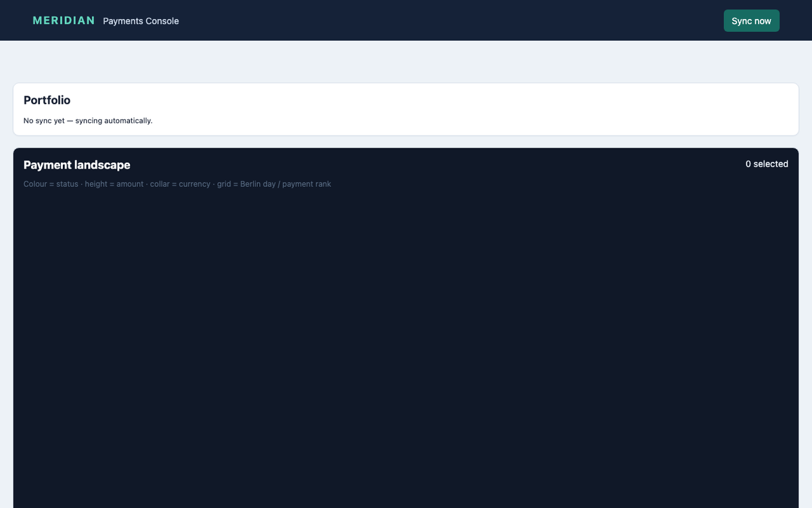Select the Payment landscape heading
Screen dimensions: 812x508
[76, 165]
